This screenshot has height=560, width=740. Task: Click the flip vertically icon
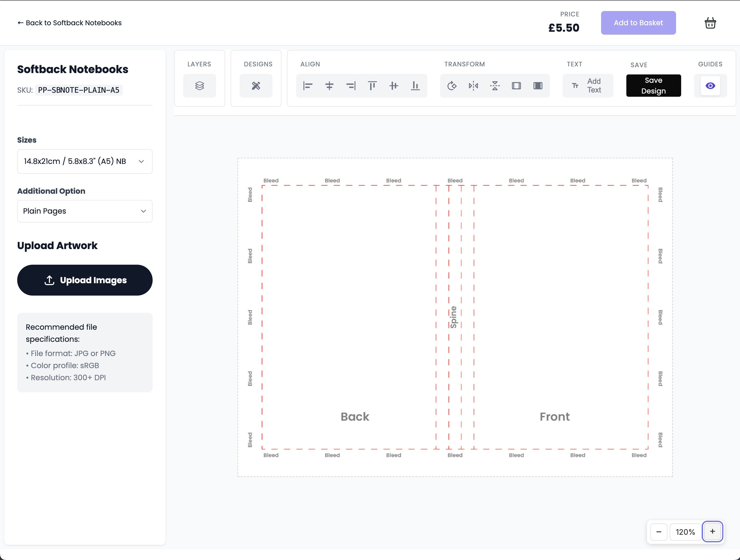(x=495, y=86)
